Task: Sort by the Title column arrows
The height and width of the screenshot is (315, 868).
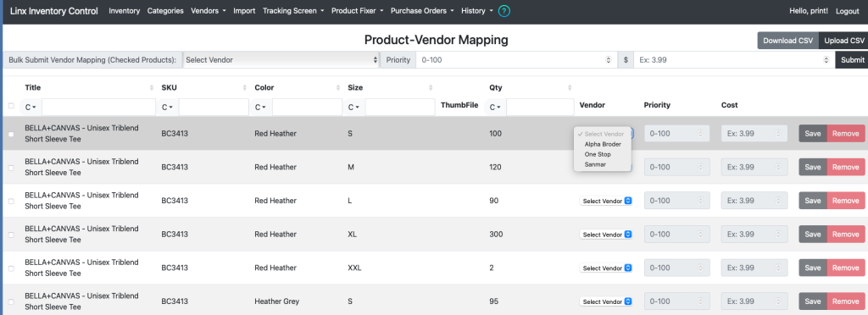Action: [x=152, y=88]
